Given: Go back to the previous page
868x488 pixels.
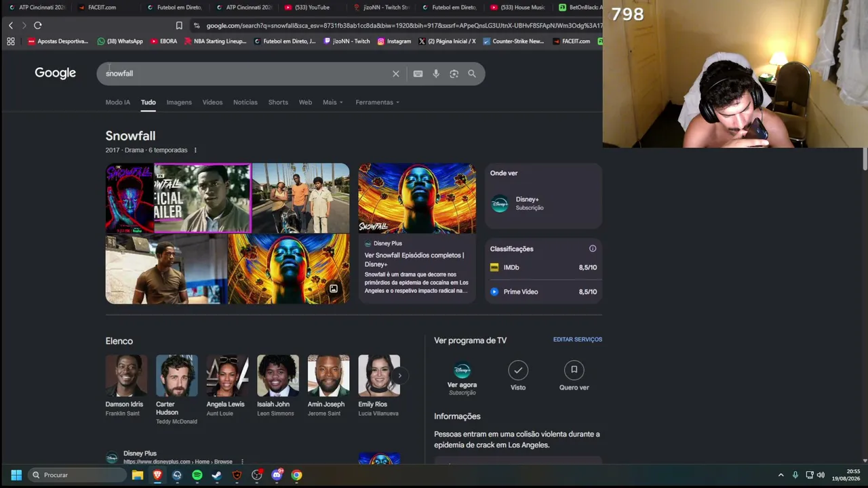Looking at the screenshot, I should (11, 25).
